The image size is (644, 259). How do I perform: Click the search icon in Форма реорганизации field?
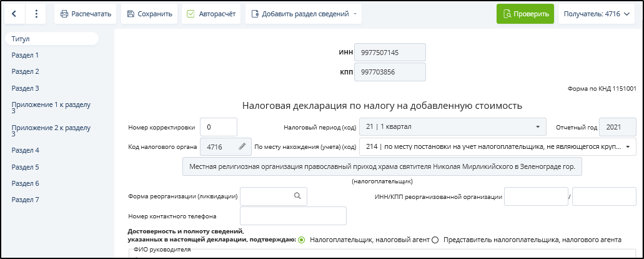click(x=297, y=196)
